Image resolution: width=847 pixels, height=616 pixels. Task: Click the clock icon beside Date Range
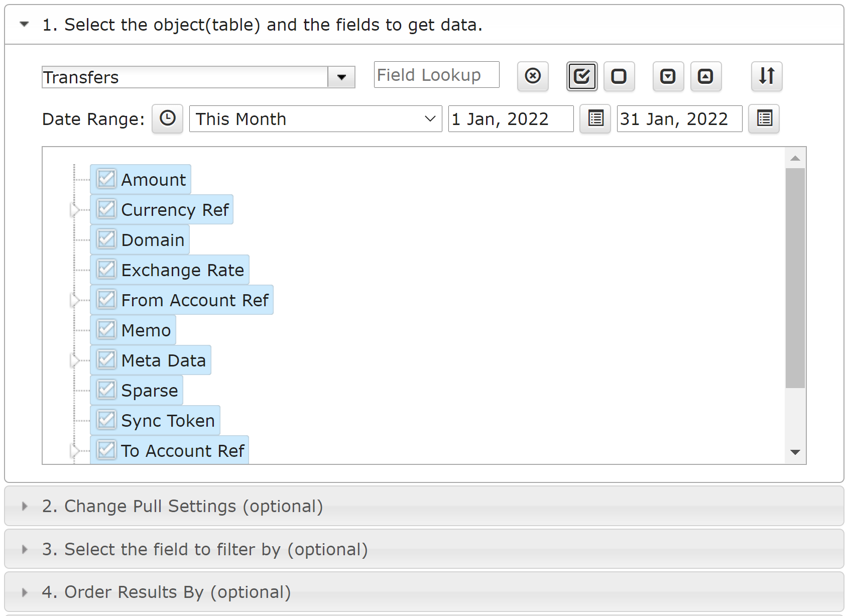pos(168,119)
